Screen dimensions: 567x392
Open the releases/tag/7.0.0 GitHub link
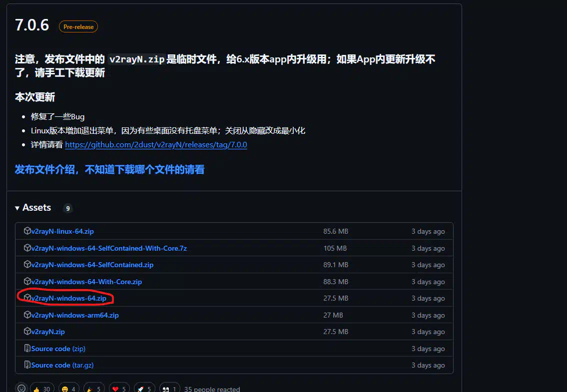point(156,145)
